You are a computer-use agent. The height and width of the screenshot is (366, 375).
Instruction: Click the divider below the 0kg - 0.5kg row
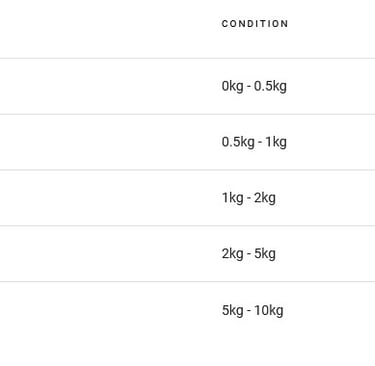tap(187, 114)
